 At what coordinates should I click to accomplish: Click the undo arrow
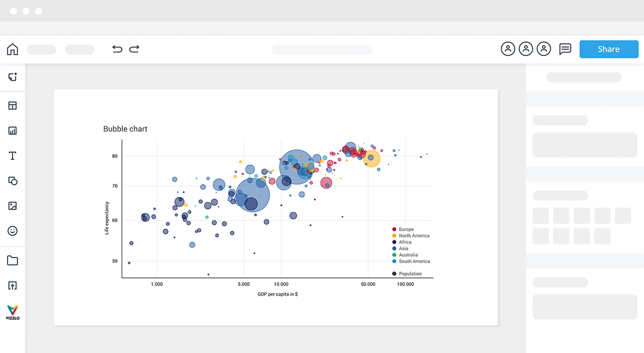pyautogui.click(x=117, y=49)
